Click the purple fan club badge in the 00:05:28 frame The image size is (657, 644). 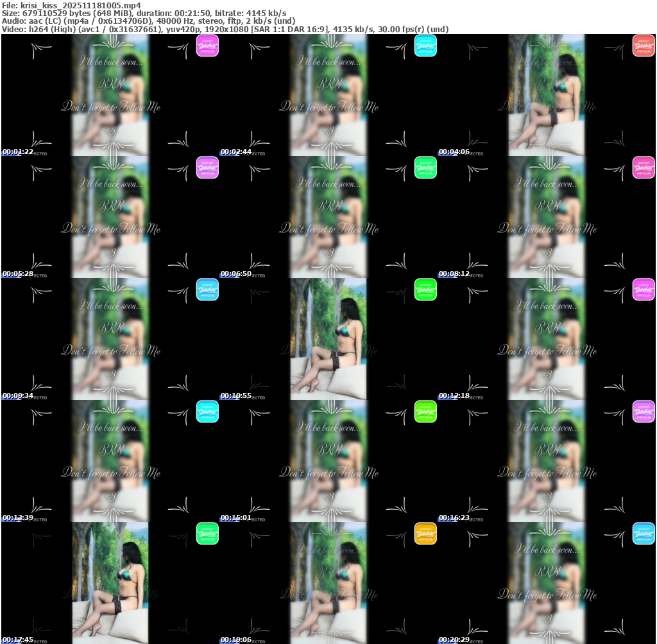207,168
